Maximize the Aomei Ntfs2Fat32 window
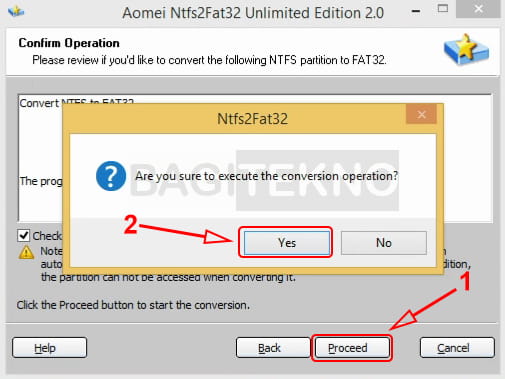The width and height of the screenshot is (505, 379). click(x=443, y=9)
